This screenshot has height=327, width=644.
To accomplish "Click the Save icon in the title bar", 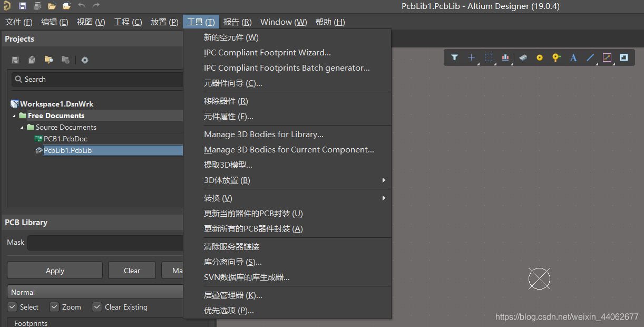I will click(23, 6).
